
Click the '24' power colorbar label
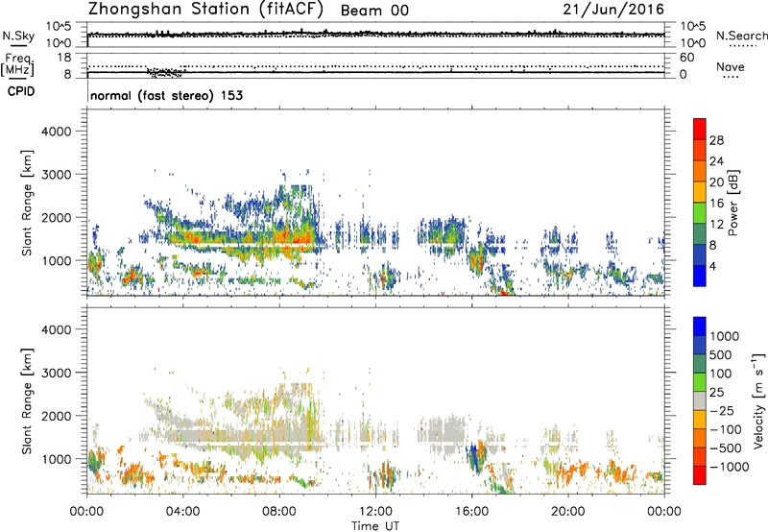[x=716, y=161]
